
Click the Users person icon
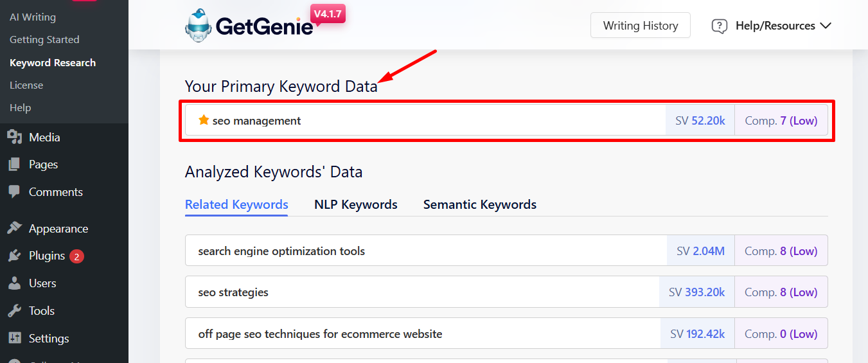15,283
